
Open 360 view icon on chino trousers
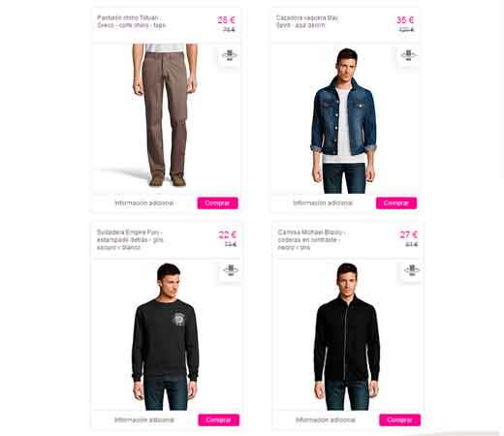point(230,55)
